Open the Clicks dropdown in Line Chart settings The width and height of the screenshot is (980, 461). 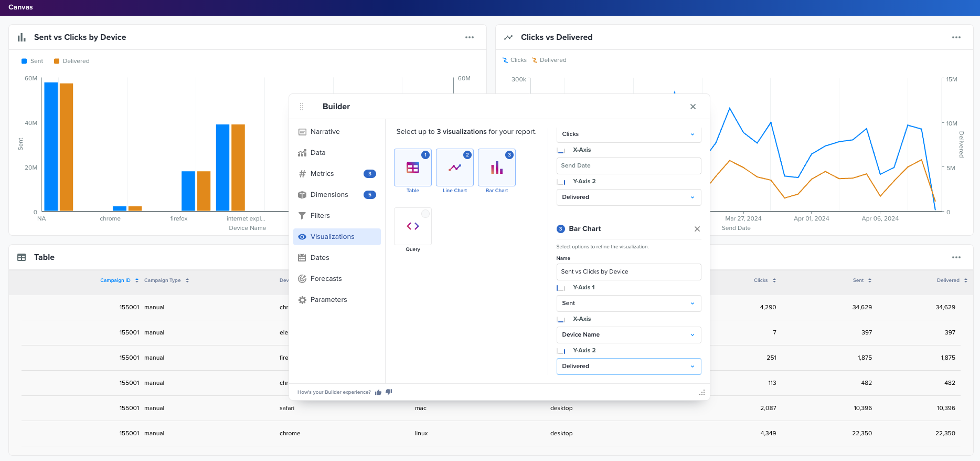click(629, 134)
